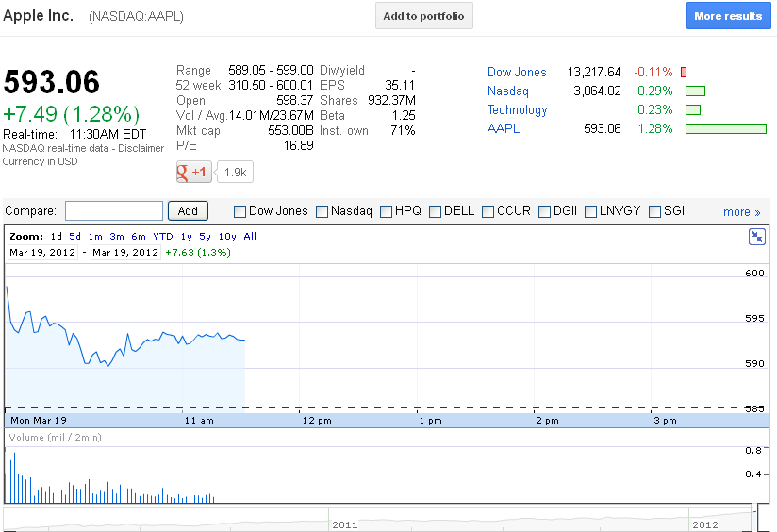Tick the DELL compare checkbox
This screenshot has width=777, height=532.
(x=435, y=211)
